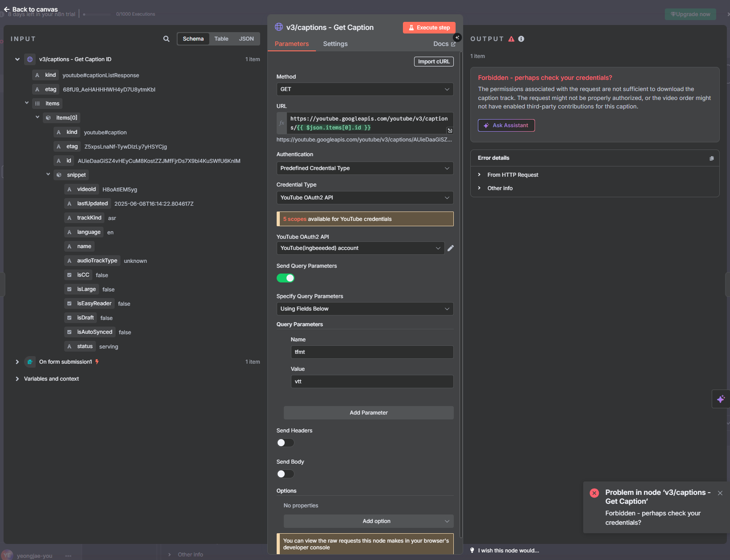Click the videoId field chip in schema

click(x=82, y=189)
